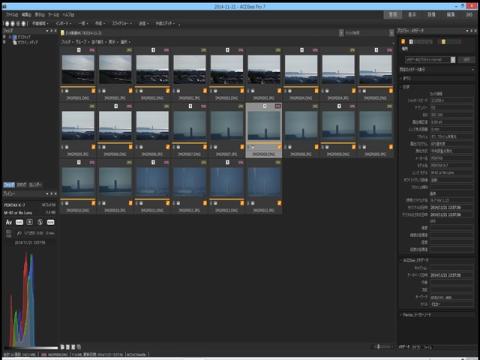Open the ツール menu
Image resolution: width=480 pixels, height=360 pixels.
click(x=53, y=15)
